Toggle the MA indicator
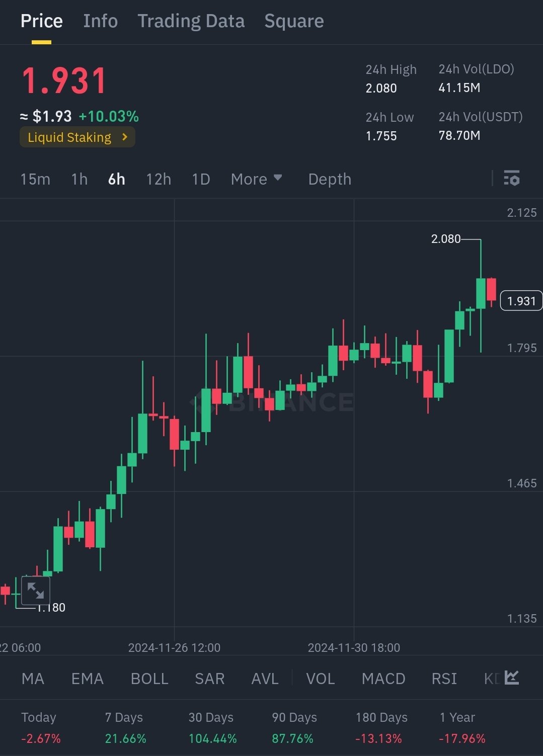This screenshot has width=543, height=756. point(33,679)
